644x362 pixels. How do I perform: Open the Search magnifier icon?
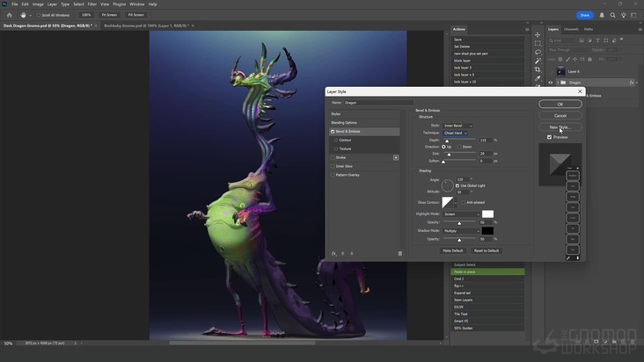(x=612, y=15)
